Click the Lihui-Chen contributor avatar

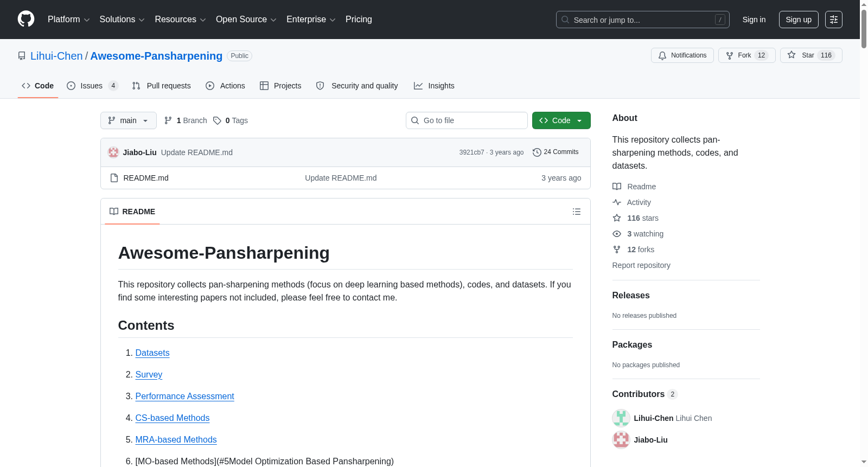pyautogui.click(x=621, y=418)
